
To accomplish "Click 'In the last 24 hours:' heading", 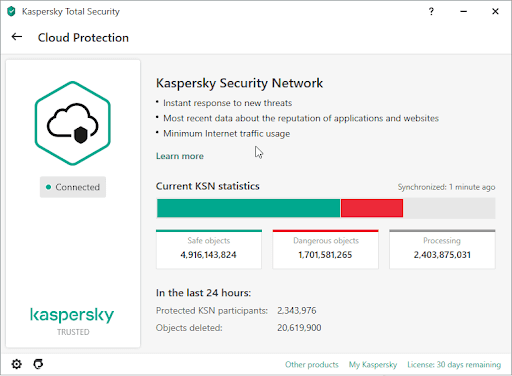I will 203,293.
